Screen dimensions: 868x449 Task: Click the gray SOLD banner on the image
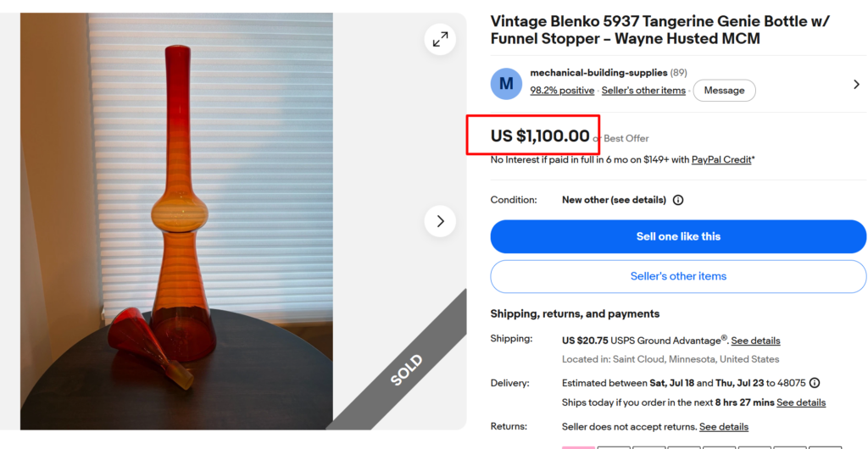pyautogui.click(x=406, y=369)
